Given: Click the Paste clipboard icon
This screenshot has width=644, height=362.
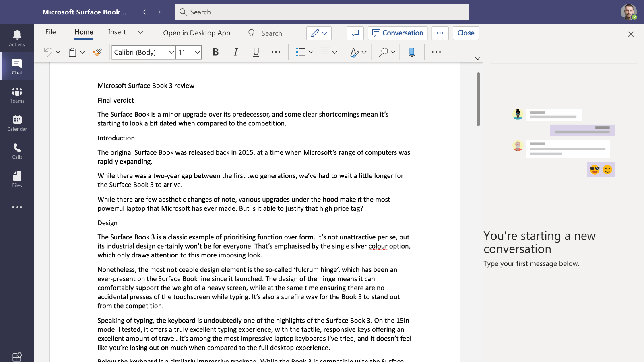Looking at the screenshot, I should pyautogui.click(x=72, y=52).
